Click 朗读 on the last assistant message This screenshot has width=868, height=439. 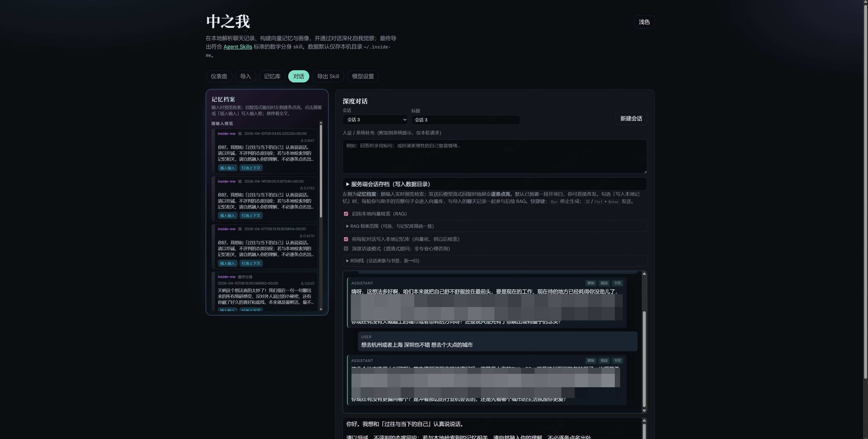pos(604,361)
